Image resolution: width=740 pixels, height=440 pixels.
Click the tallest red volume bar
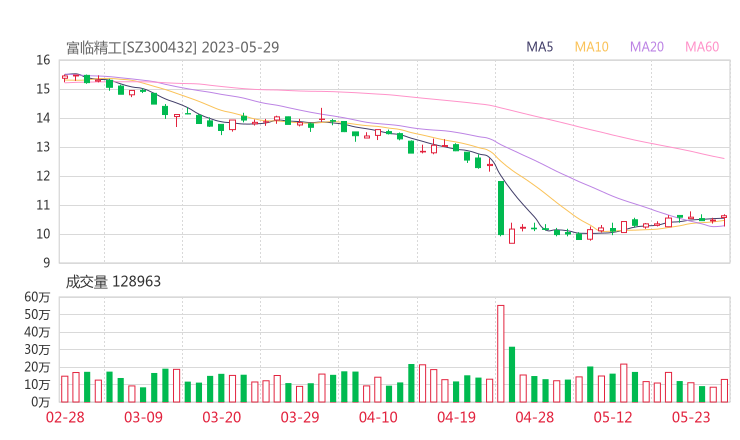501,354
